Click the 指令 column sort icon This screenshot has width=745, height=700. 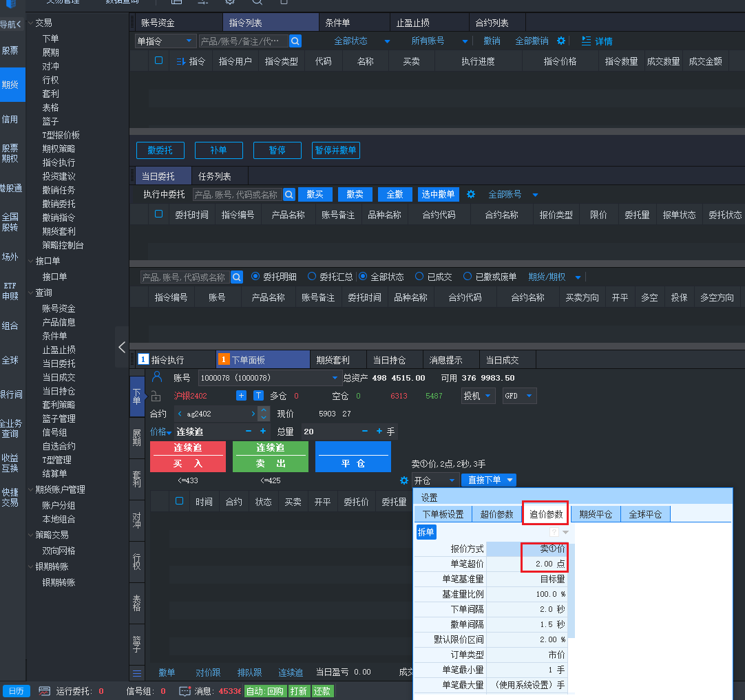coord(180,61)
